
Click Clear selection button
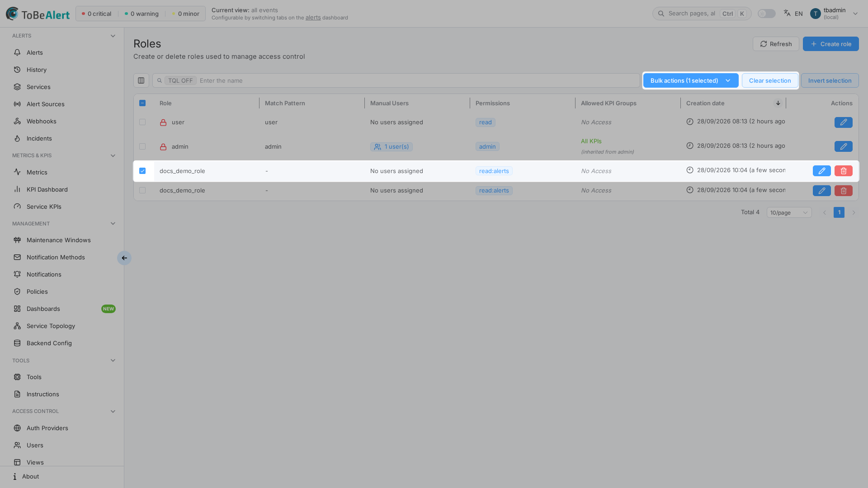tap(769, 80)
